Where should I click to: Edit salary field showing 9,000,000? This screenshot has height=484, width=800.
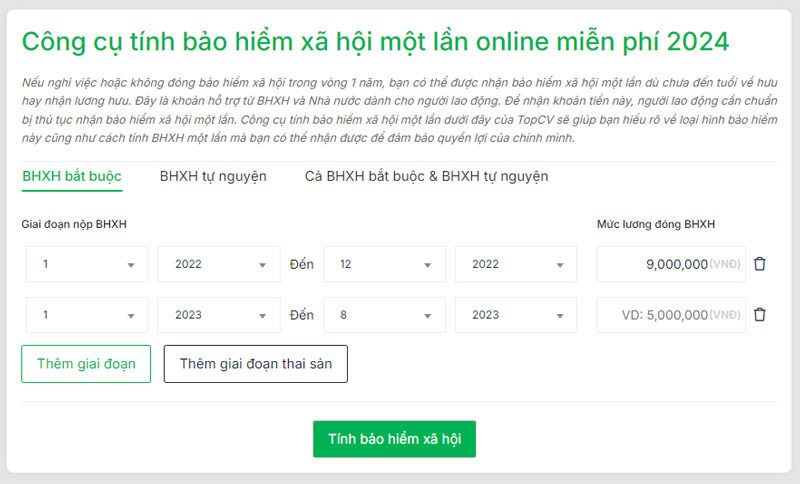[x=671, y=264]
